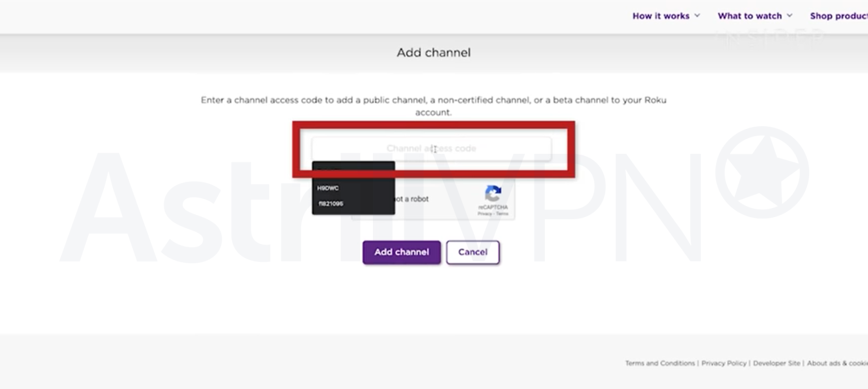Click the Cancel button
The width and height of the screenshot is (868, 389).
pyautogui.click(x=473, y=252)
